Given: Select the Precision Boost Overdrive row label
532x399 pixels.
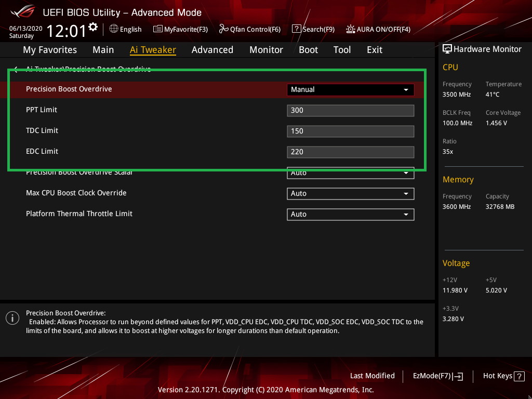Looking at the screenshot, I should coord(69,89).
